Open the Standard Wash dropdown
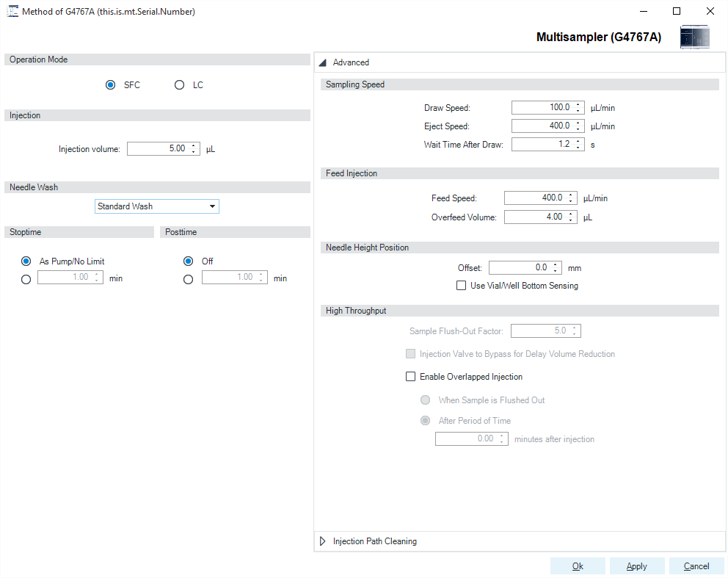The width and height of the screenshot is (728, 578). click(x=213, y=206)
